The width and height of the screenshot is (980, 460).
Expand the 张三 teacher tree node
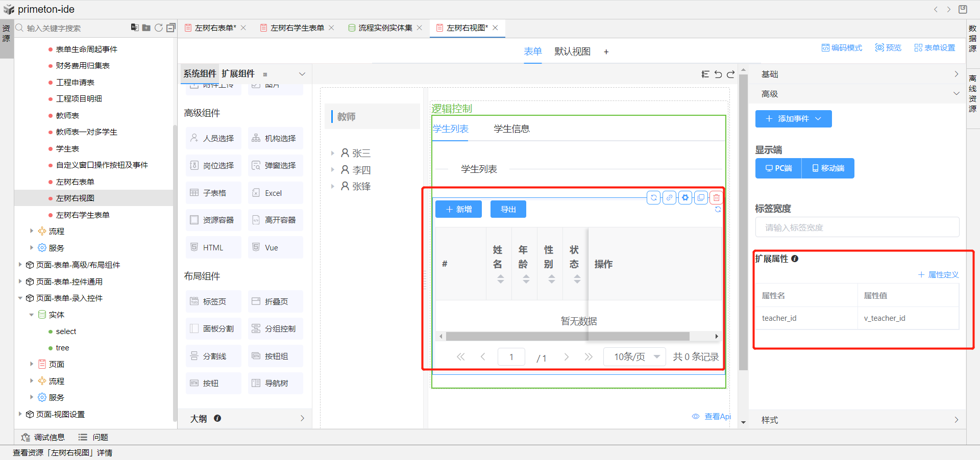click(332, 153)
